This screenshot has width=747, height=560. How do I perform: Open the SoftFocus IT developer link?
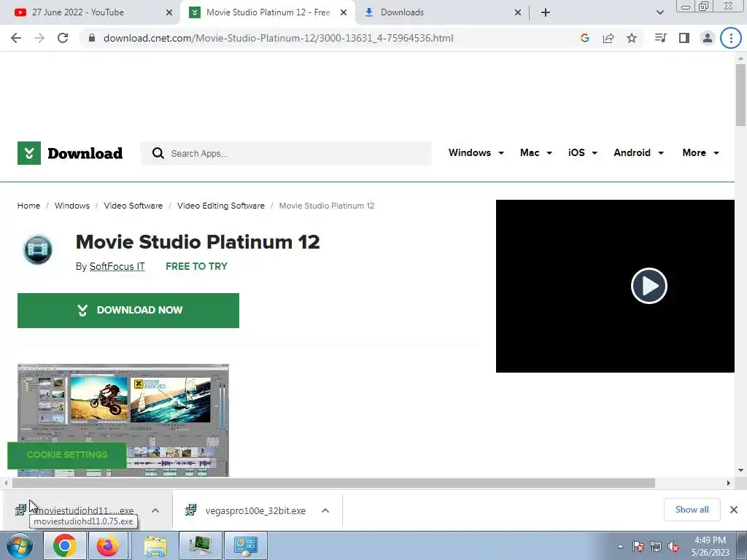point(117,266)
